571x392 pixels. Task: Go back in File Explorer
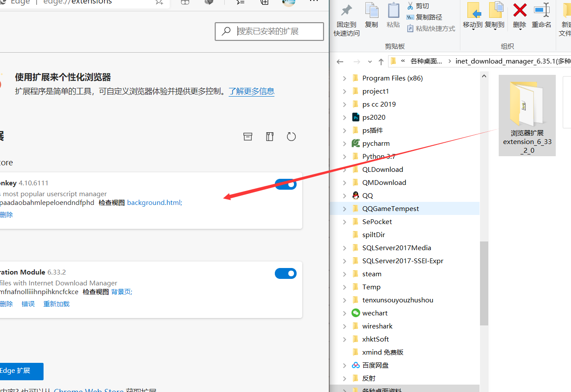pyautogui.click(x=340, y=61)
